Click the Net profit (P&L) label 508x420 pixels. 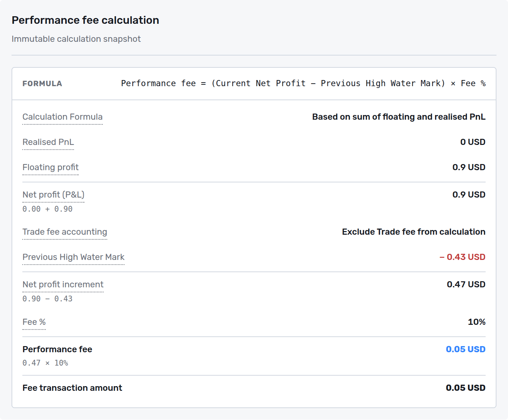click(53, 195)
